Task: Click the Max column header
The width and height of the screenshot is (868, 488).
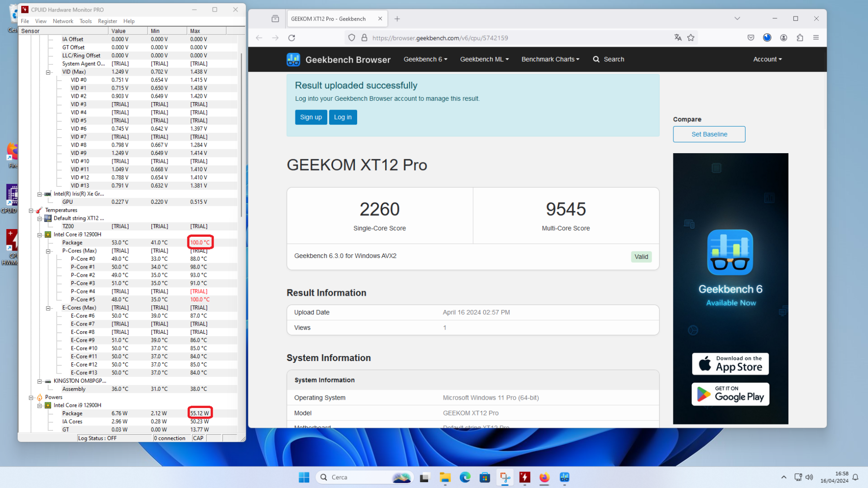Action: (206, 31)
